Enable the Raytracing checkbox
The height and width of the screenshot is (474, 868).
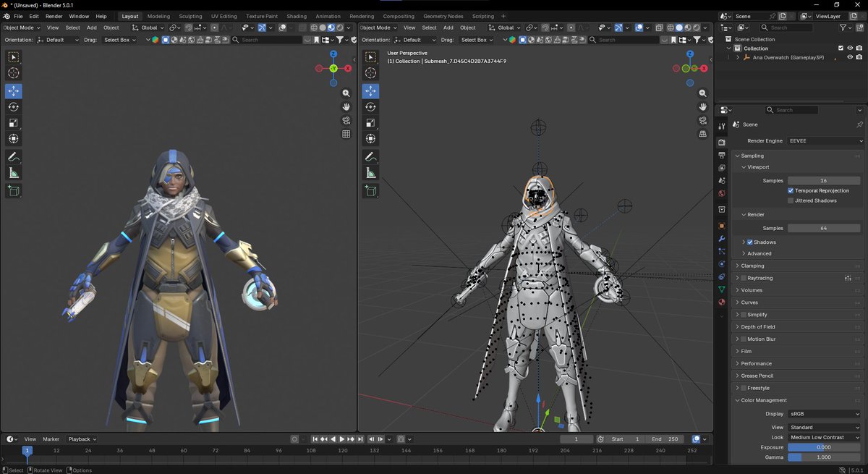click(744, 278)
